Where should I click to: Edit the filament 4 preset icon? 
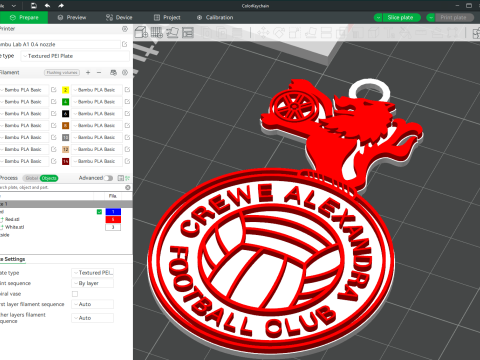[x=127, y=102]
